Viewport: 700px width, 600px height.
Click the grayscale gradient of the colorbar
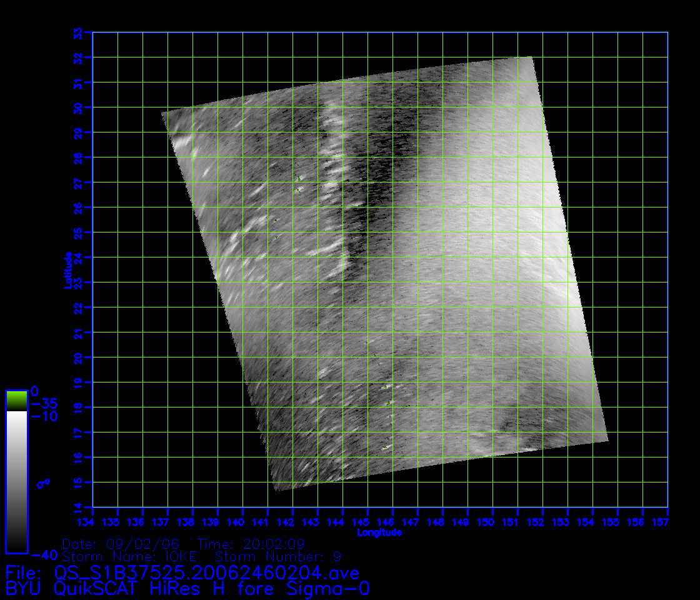(16, 481)
